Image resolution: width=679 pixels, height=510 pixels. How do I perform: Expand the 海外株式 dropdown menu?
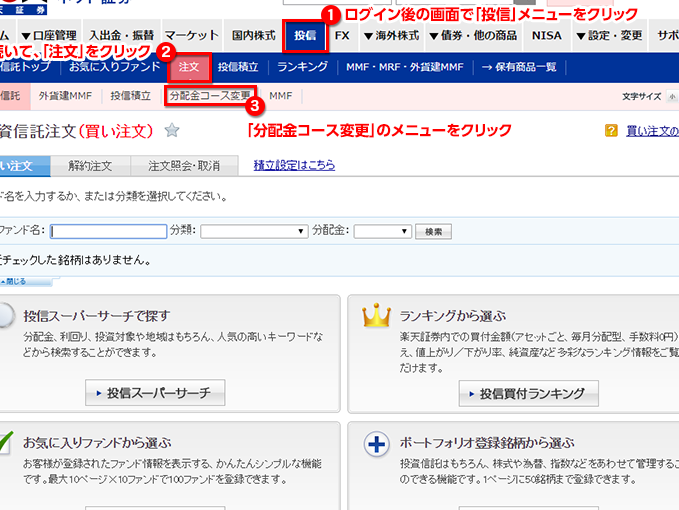tap(391, 36)
